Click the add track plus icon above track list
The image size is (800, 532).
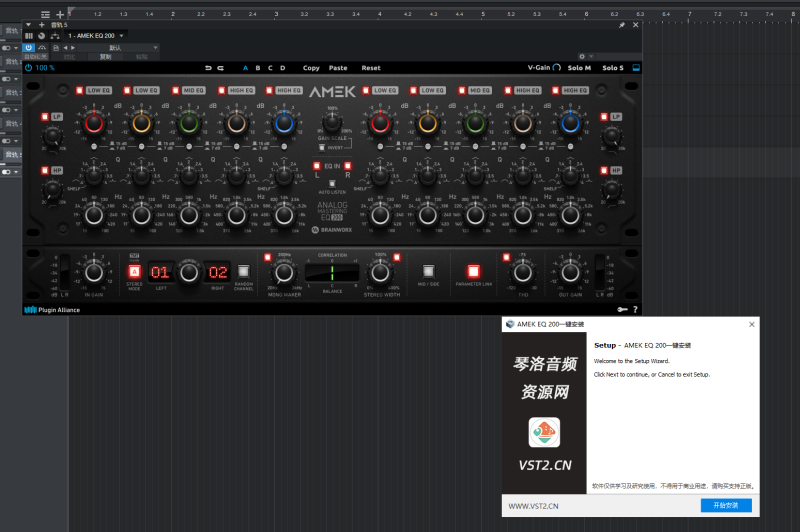pyautogui.click(x=60, y=14)
